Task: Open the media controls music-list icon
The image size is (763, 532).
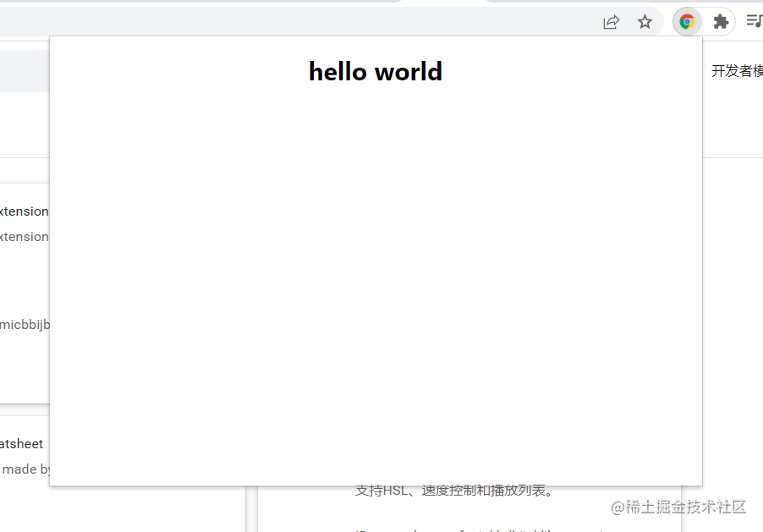Action: [755, 21]
